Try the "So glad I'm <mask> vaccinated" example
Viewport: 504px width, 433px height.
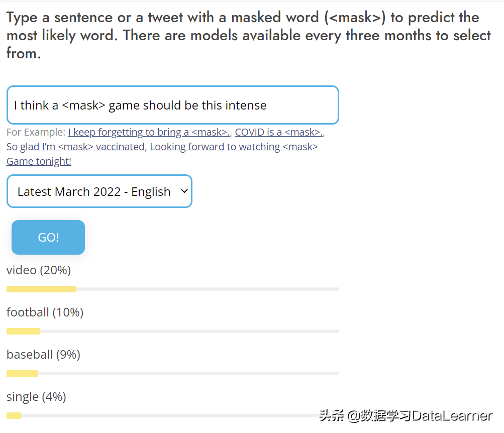tap(75, 146)
